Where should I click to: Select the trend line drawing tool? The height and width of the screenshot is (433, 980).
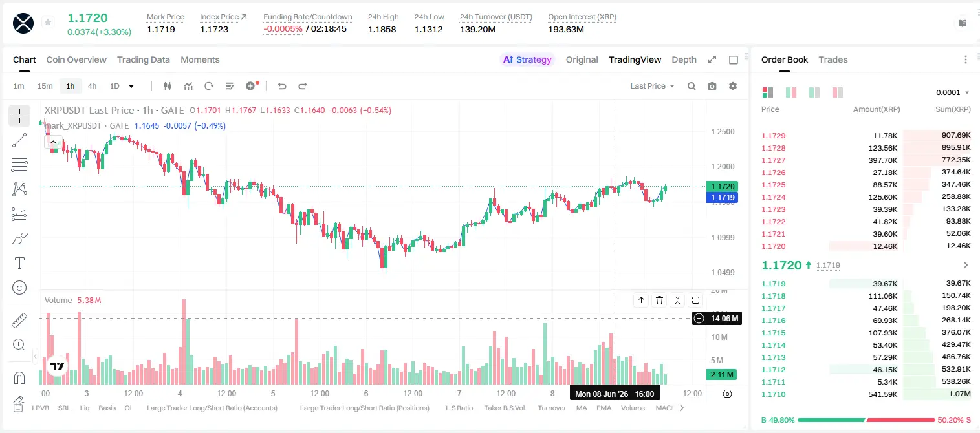pos(19,140)
